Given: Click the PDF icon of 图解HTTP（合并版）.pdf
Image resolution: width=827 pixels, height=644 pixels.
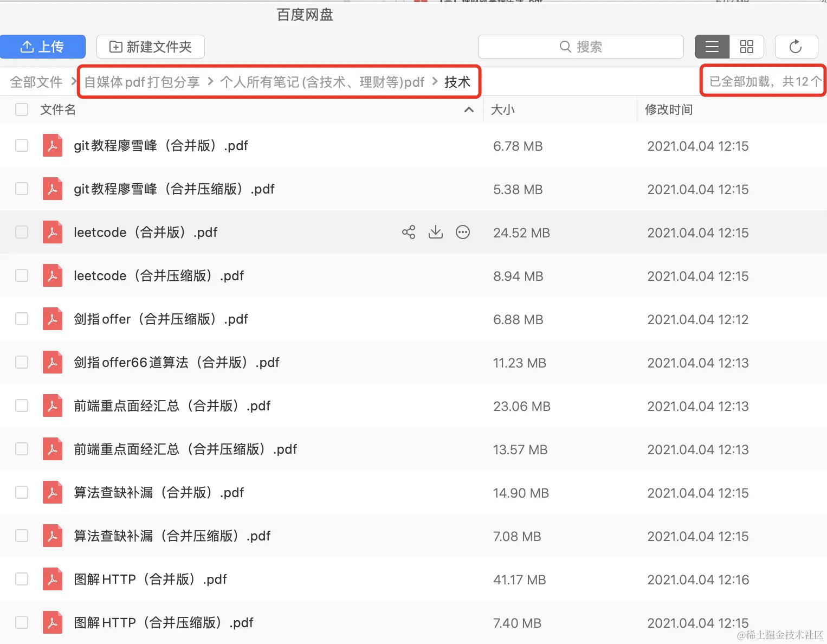Looking at the screenshot, I should click(x=53, y=579).
